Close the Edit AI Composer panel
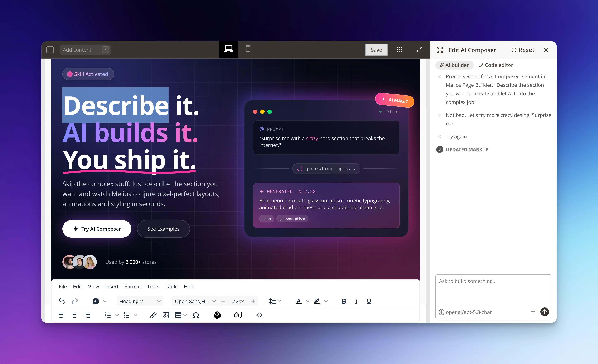The height and width of the screenshot is (364, 598). point(546,50)
